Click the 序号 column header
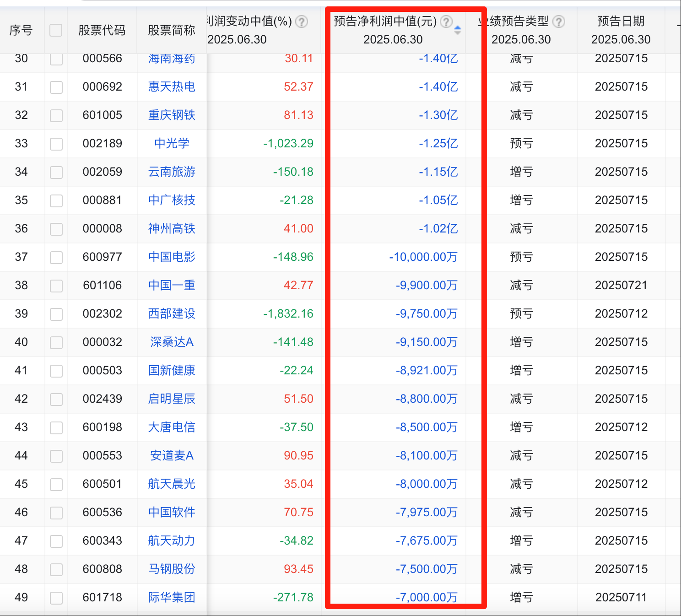This screenshot has width=681, height=616. 21,30
